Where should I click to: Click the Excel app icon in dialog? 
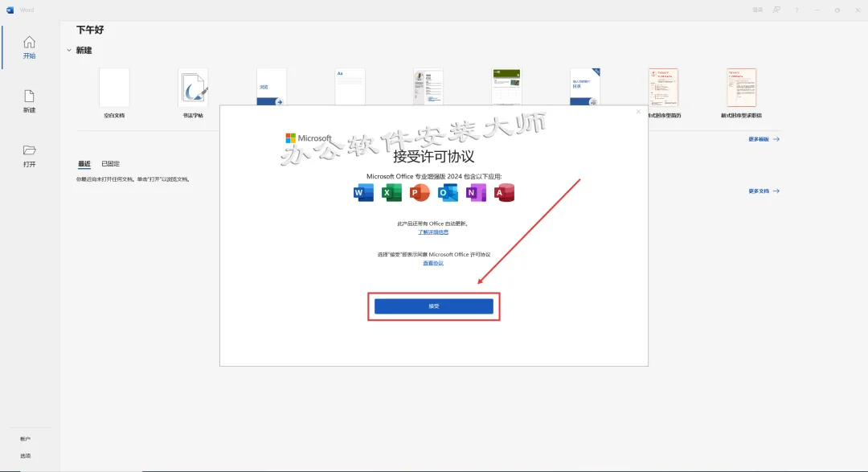(391, 193)
